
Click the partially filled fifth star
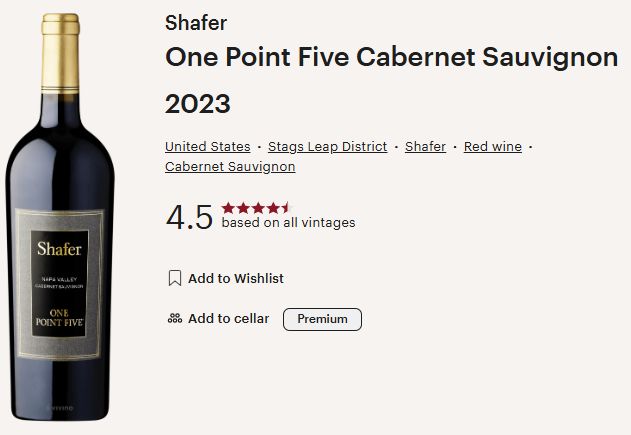point(284,208)
